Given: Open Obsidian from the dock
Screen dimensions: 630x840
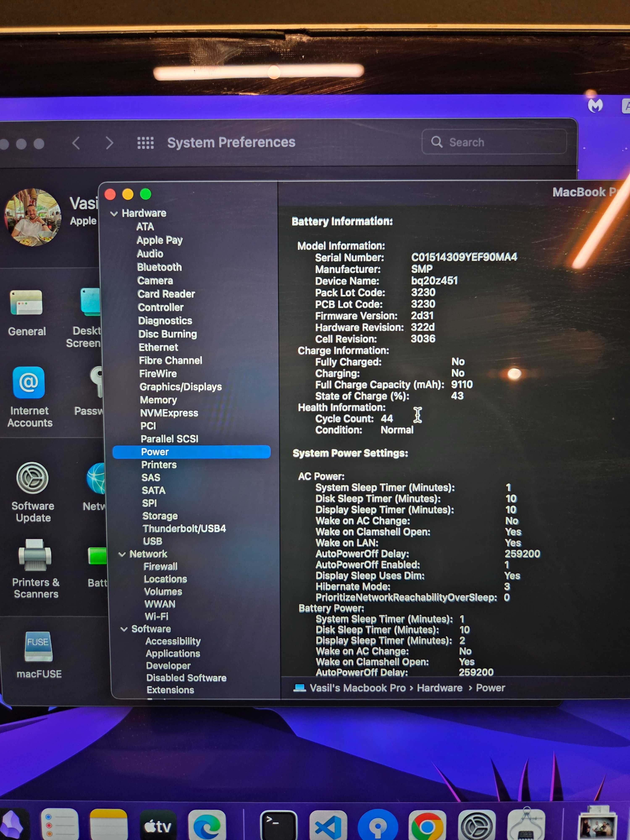Looking at the screenshot, I should (13, 825).
